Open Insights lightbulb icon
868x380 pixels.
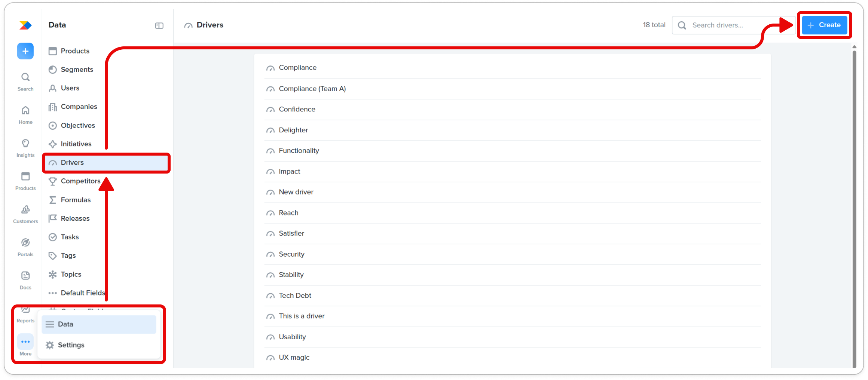25,144
